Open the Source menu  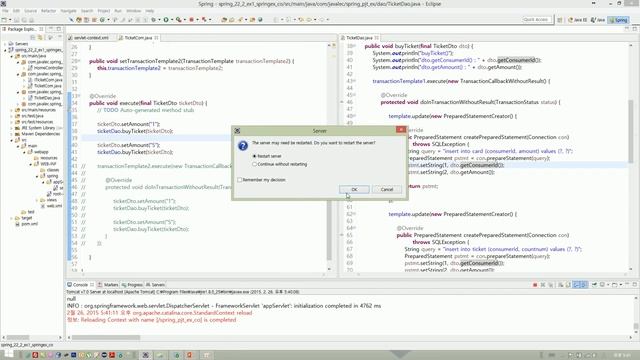30,11
